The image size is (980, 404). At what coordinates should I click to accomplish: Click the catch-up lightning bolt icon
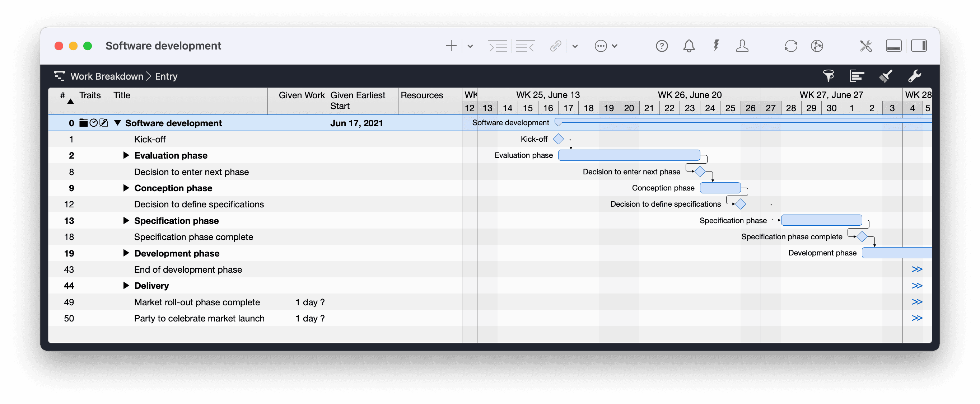point(716,46)
